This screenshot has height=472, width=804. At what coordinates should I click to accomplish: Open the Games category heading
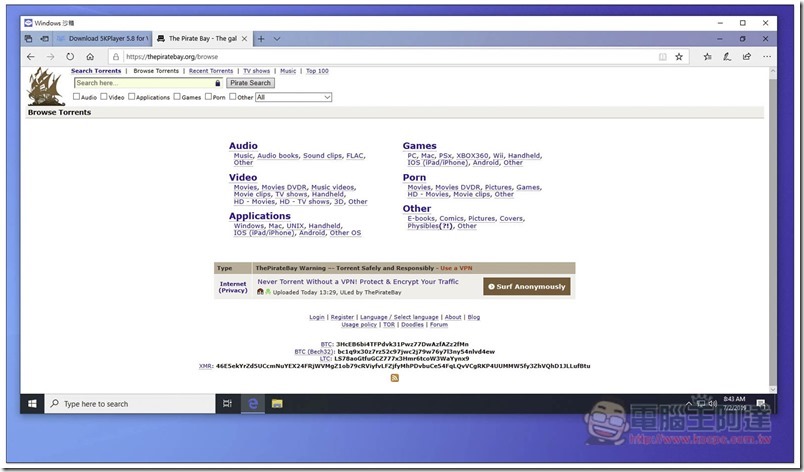[x=419, y=146]
